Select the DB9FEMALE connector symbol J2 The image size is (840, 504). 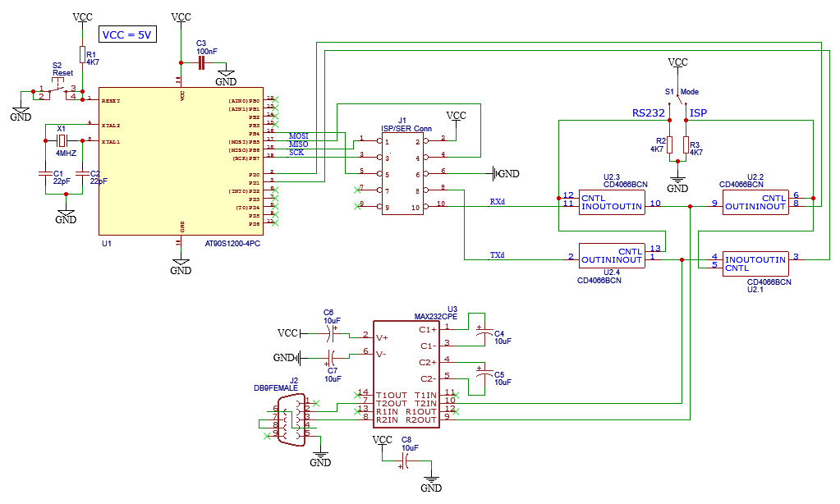tap(291, 420)
